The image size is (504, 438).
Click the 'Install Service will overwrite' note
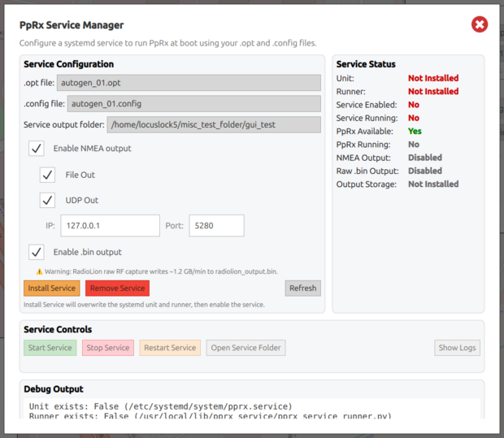pos(144,305)
